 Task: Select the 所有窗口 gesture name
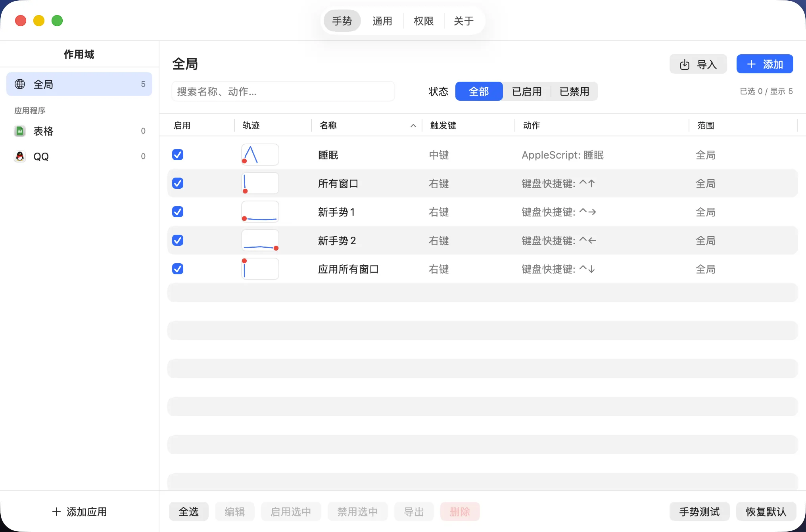(338, 184)
